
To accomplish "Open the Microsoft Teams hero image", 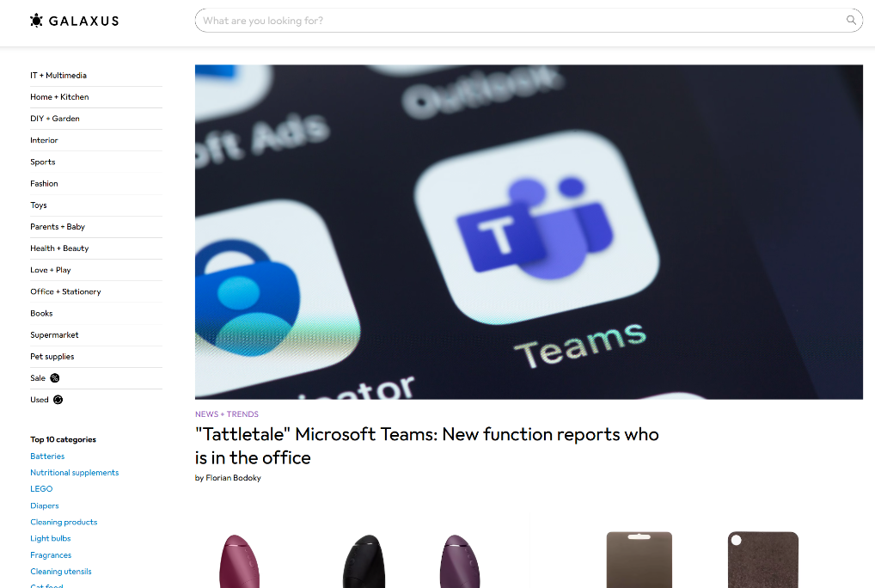I will (529, 231).
